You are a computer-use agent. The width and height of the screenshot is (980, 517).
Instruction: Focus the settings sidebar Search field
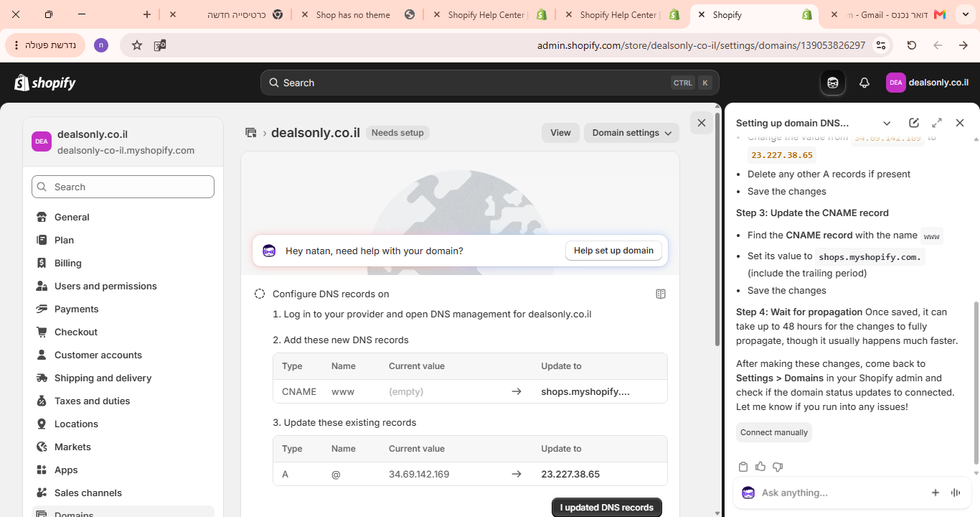(x=123, y=187)
